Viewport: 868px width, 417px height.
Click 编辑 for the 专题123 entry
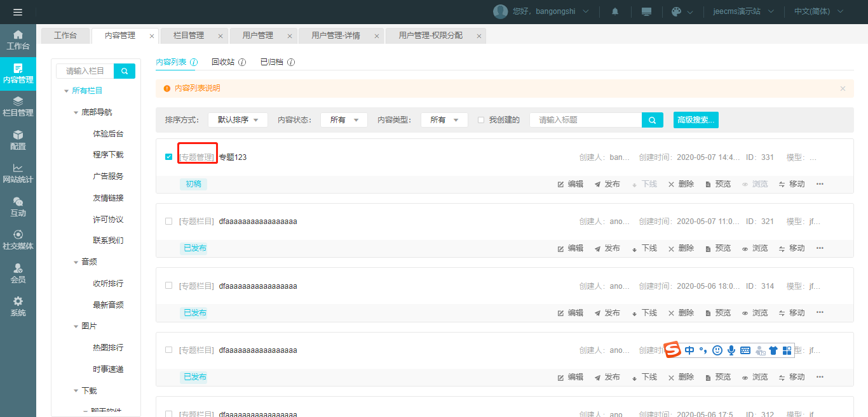click(570, 184)
